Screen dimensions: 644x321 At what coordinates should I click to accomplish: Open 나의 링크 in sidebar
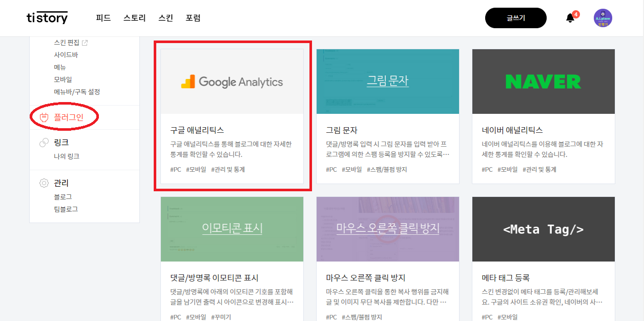pos(67,156)
